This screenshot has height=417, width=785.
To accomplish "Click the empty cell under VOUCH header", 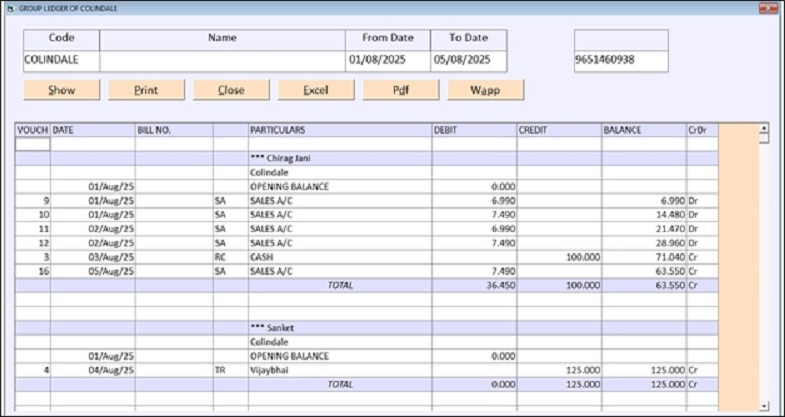I will 33,145.
